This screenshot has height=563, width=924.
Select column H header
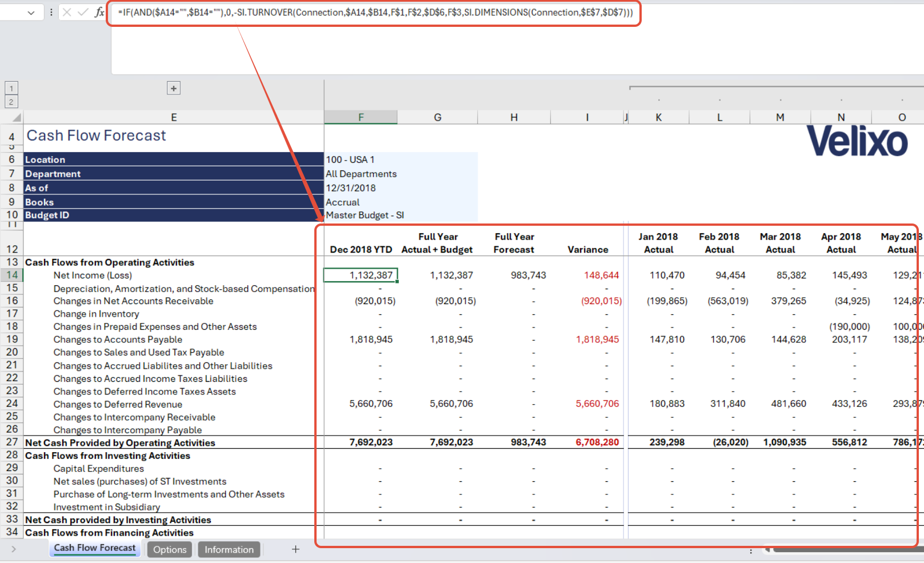click(x=514, y=117)
